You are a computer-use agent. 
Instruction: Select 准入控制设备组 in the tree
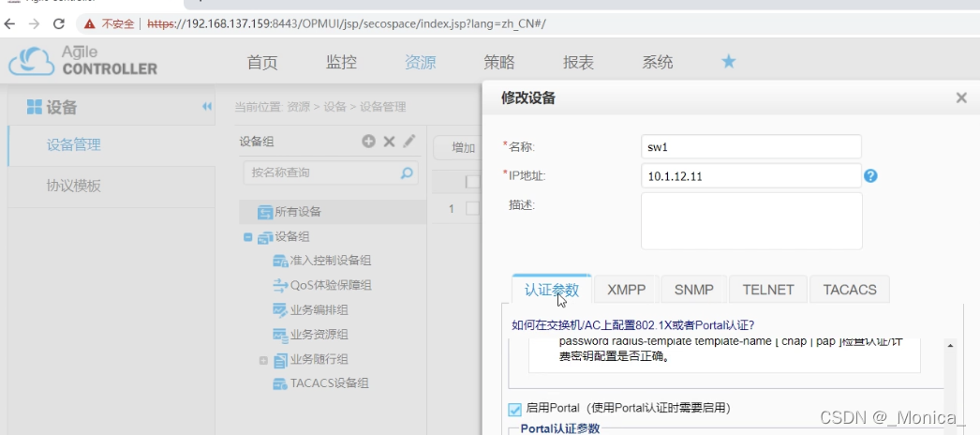(x=330, y=261)
